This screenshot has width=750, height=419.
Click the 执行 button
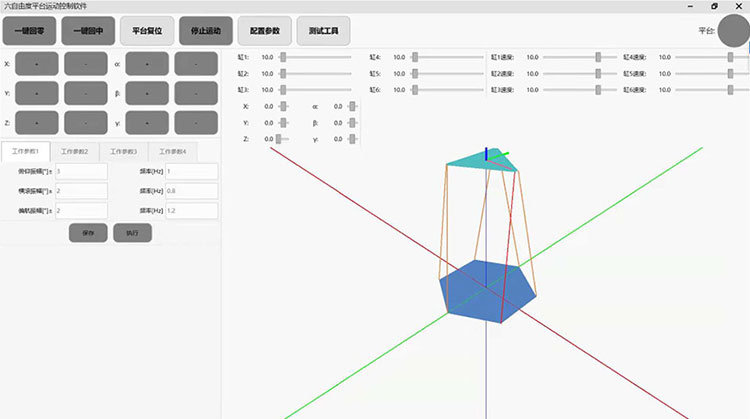tap(132, 232)
